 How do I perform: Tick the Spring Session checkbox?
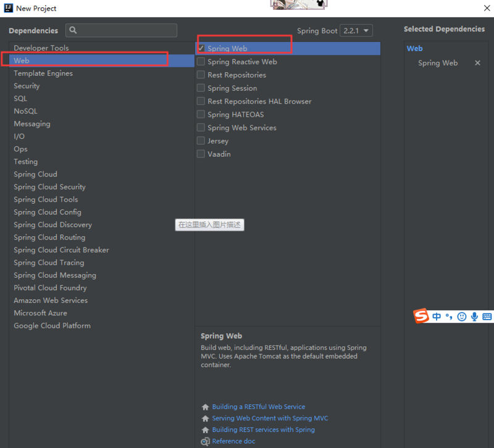201,88
